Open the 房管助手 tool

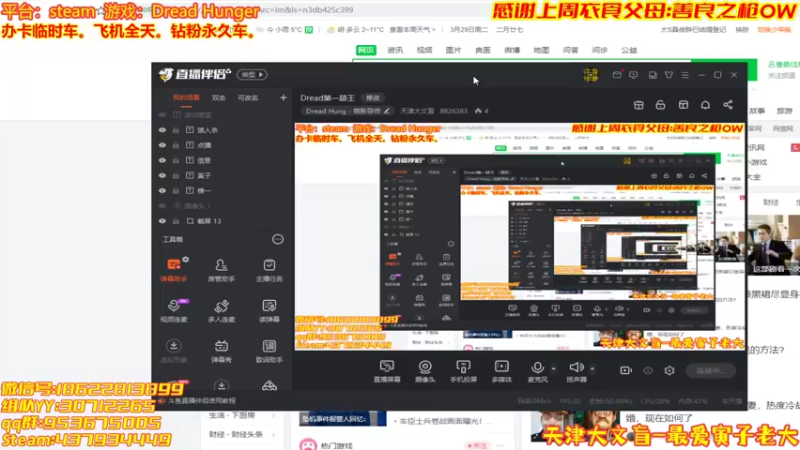221,269
